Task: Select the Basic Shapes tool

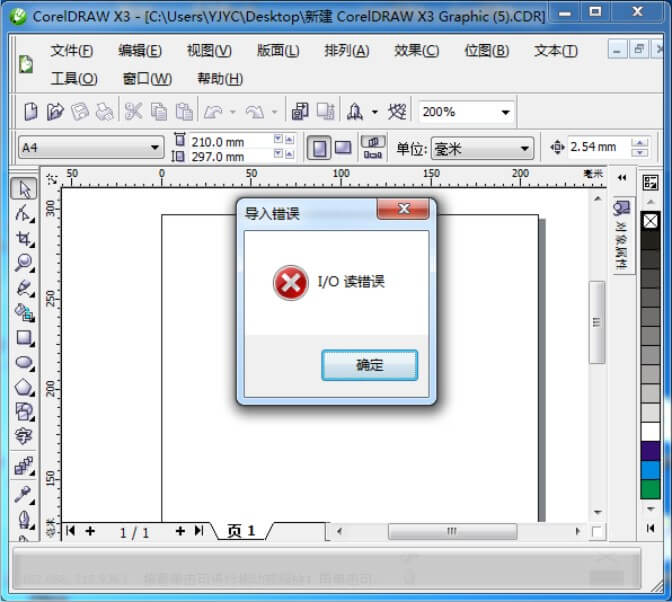Action: tap(24, 412)
